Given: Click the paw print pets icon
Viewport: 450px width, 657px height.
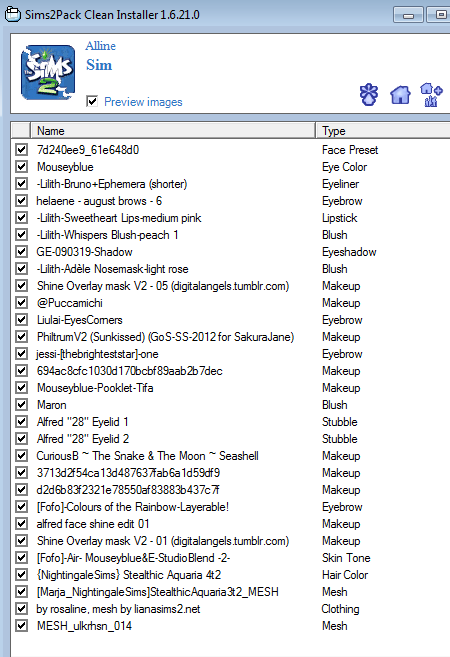Looking at the screenshot, I should pos(369,94).
